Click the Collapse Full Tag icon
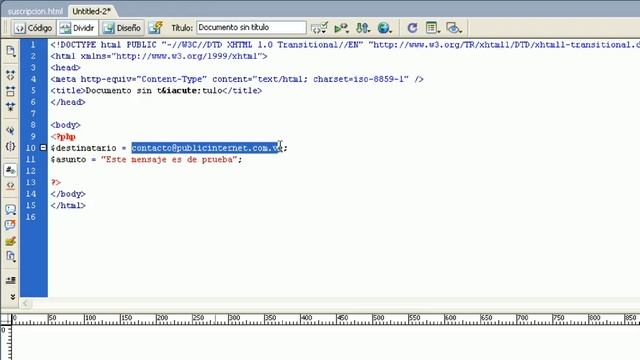 point(11,75)
